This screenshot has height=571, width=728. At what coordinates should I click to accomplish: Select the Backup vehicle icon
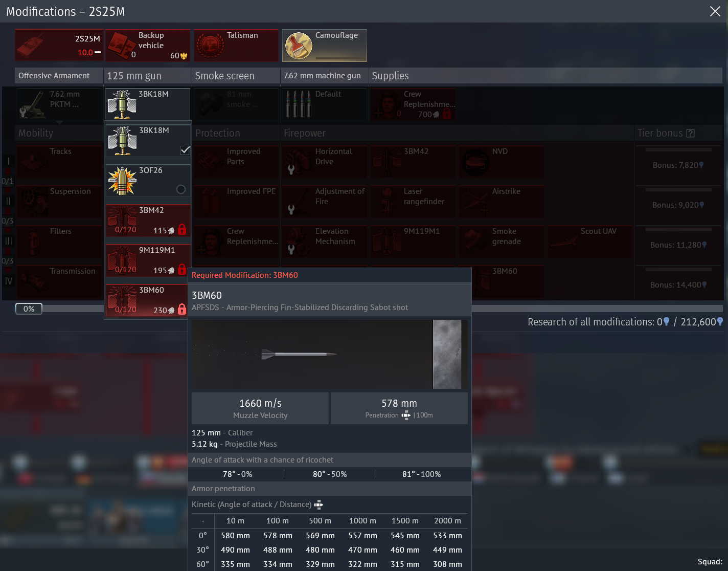pos(121,46)
